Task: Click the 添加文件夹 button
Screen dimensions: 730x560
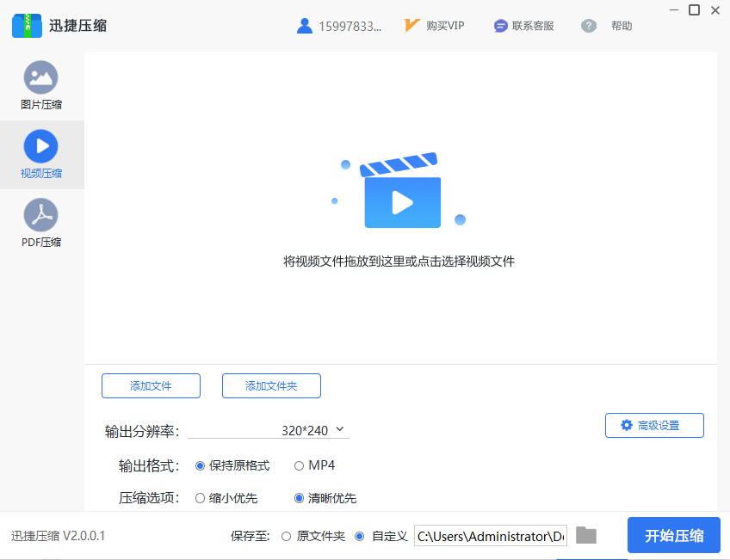Action: tap(271, 386)
